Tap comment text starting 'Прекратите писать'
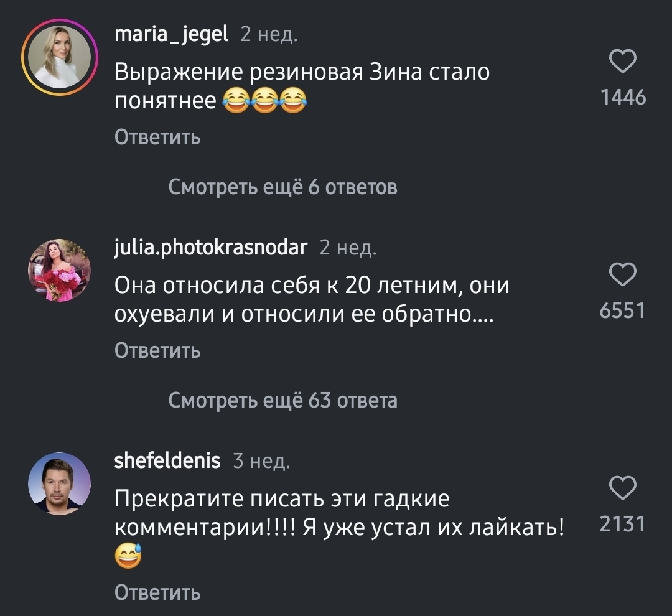Image resolution: width=672 pixels, height=616 pixels. click(340, 514)
